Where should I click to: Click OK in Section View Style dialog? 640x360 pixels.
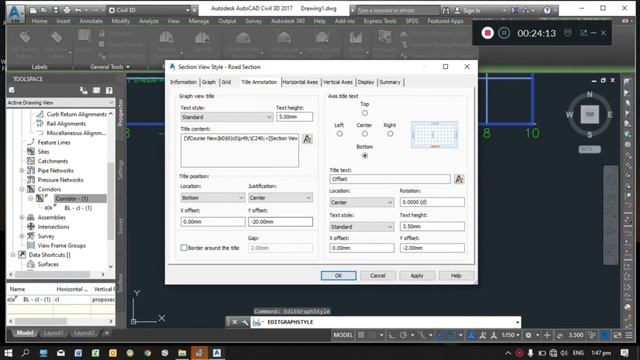338,276
